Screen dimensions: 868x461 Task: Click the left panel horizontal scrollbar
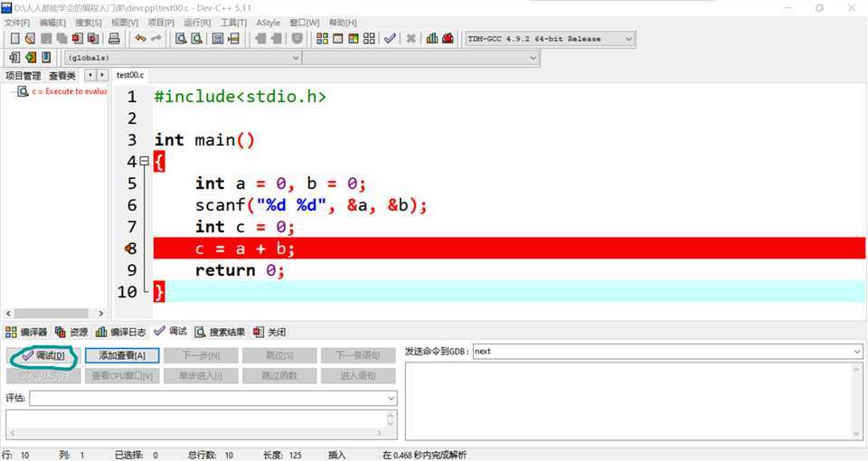(x=54, y=314)
